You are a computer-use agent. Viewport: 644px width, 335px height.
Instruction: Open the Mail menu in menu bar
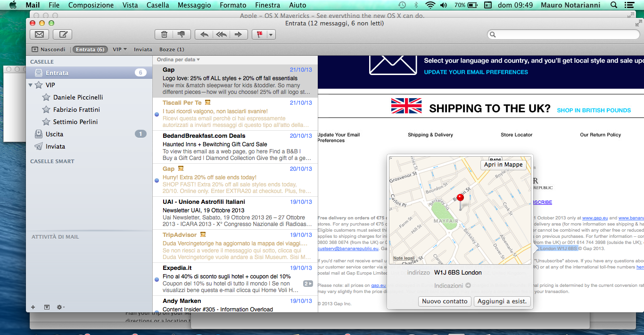(33, 5)
